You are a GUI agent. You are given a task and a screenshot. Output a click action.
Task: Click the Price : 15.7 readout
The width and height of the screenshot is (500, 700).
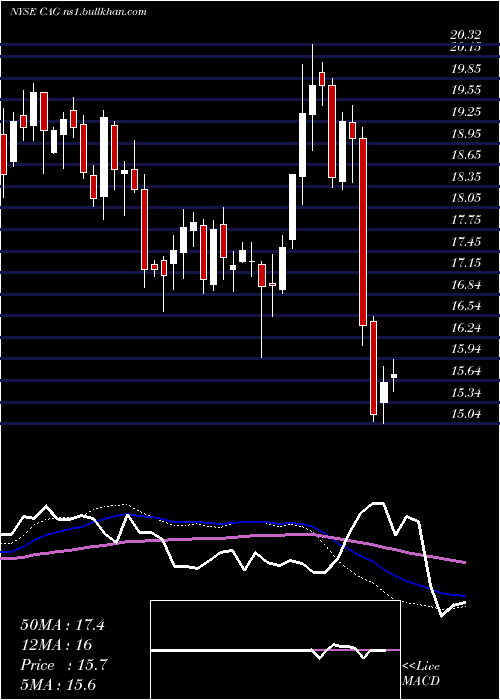click(x=64, y=665)
